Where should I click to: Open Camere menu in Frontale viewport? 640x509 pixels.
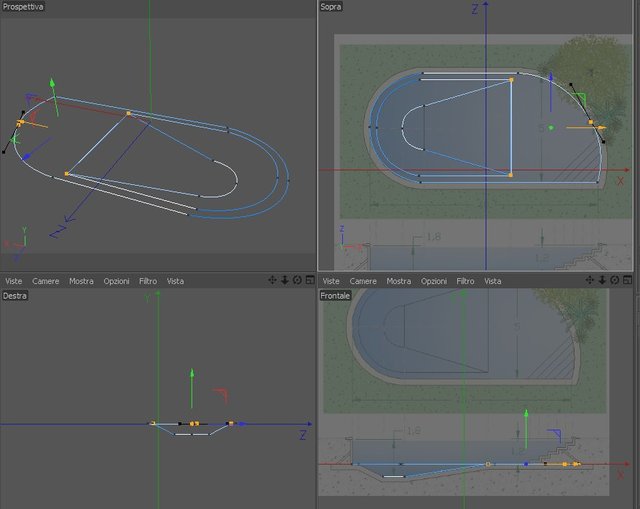[363, 281]
